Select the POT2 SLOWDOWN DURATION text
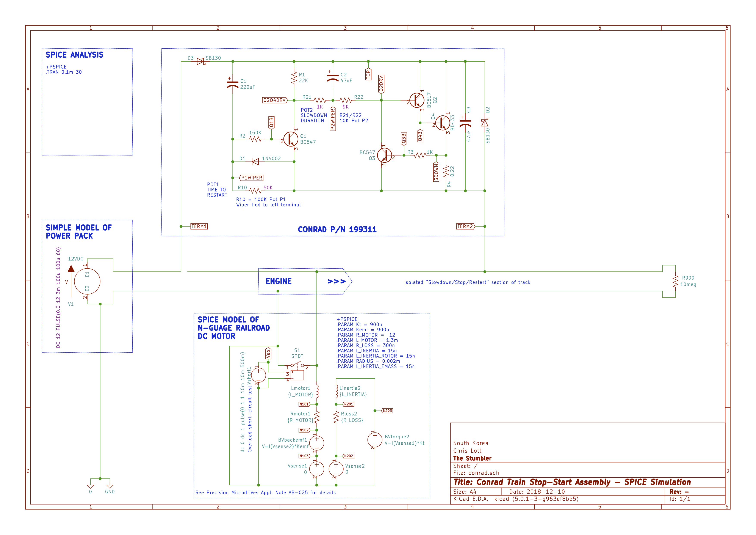Viewport: 756px width, 535px height. coord(314,115)
